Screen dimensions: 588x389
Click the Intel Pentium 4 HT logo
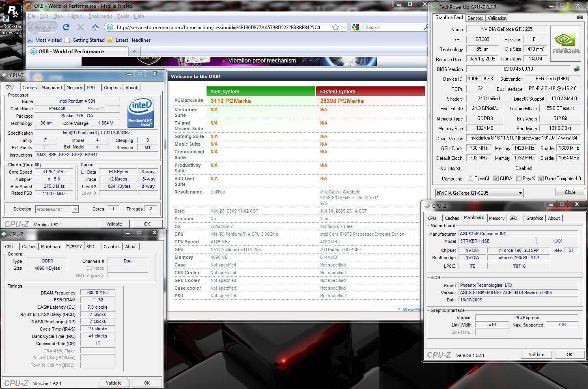click(x=141, y=112)
